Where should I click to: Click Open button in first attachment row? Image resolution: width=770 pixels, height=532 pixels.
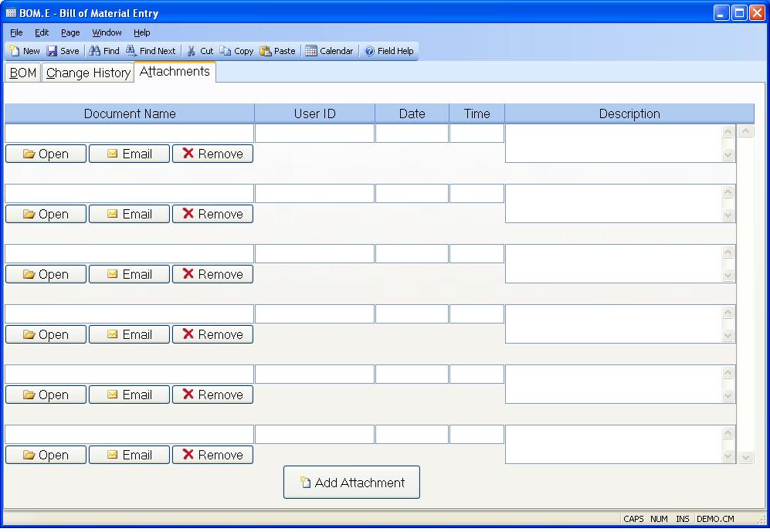[x=46, y=154]
